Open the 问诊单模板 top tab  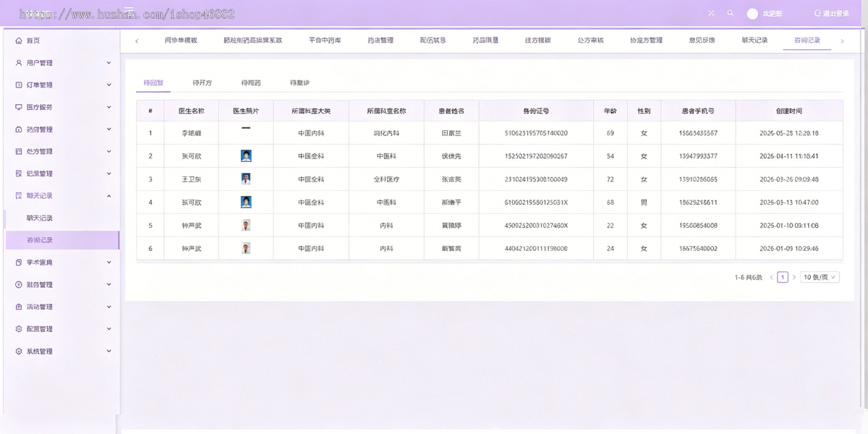[181, 41]
